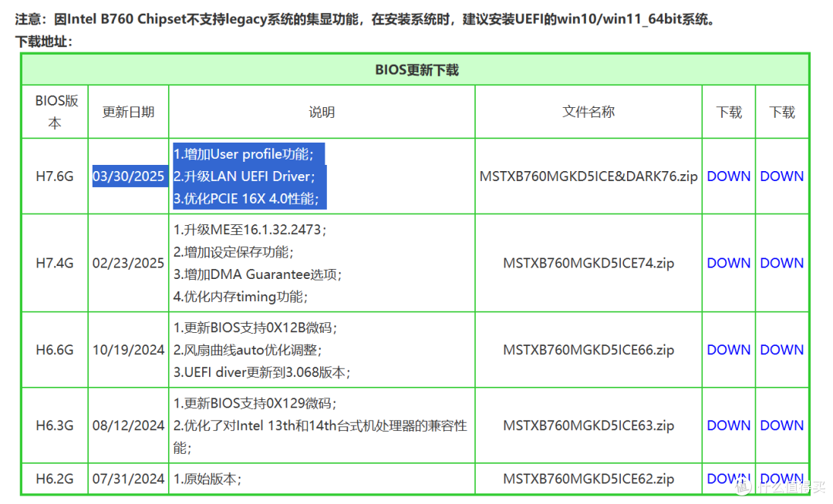Select the H6.6G version cell
The image size is (833, 504).
[x=55, y=350]
